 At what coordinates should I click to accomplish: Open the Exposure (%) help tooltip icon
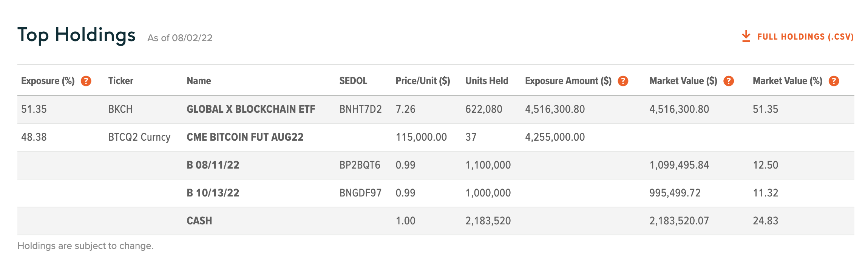pos(86,81)
